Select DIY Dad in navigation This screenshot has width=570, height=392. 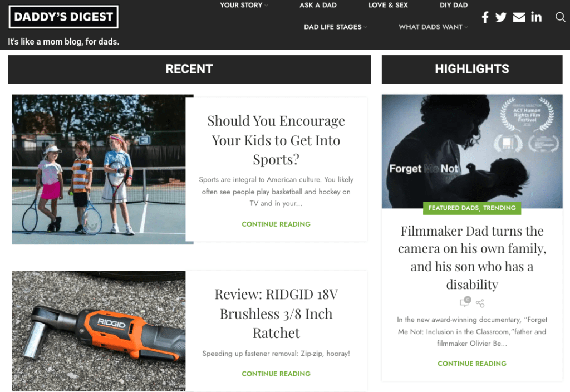454,5
